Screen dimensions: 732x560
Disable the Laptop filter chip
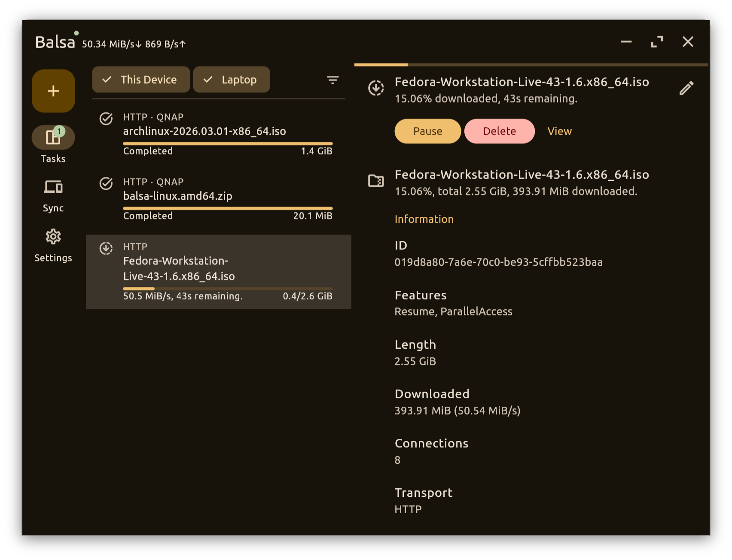point(232,79)
